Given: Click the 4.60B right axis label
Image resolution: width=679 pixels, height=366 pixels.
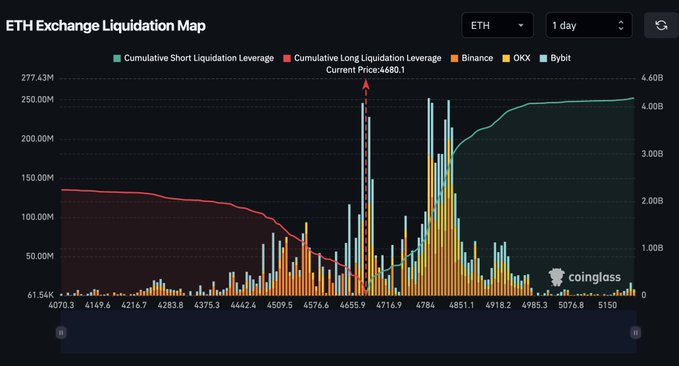Looking at the screenshot, I should pyautogui.click(x=652, y=78).
